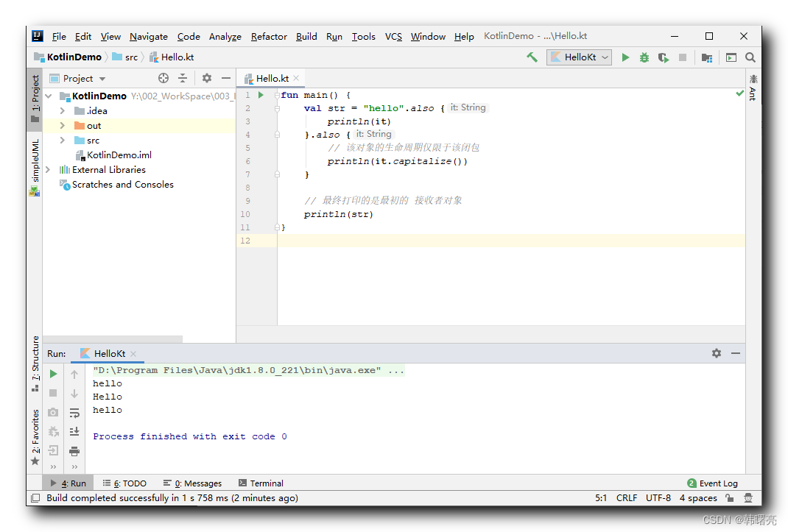Open the Navigate menu
Image resolution: width=788 pixels, height=532 pixels.
coord(148,36)
